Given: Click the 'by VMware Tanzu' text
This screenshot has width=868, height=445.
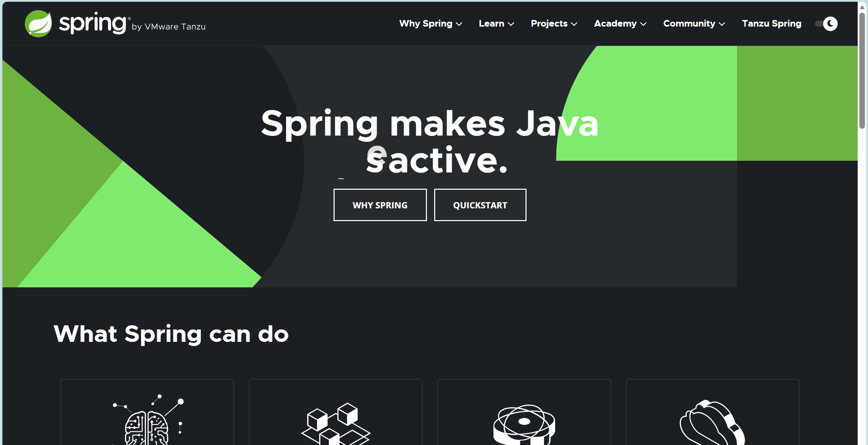Looking at the screenshot, I should pos(169,27).
